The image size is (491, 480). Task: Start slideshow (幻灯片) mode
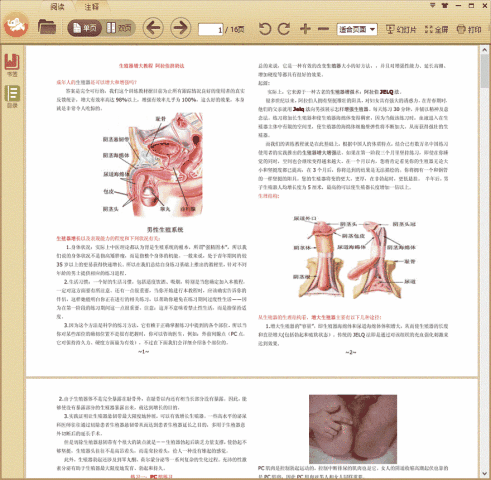click(401, 29)
